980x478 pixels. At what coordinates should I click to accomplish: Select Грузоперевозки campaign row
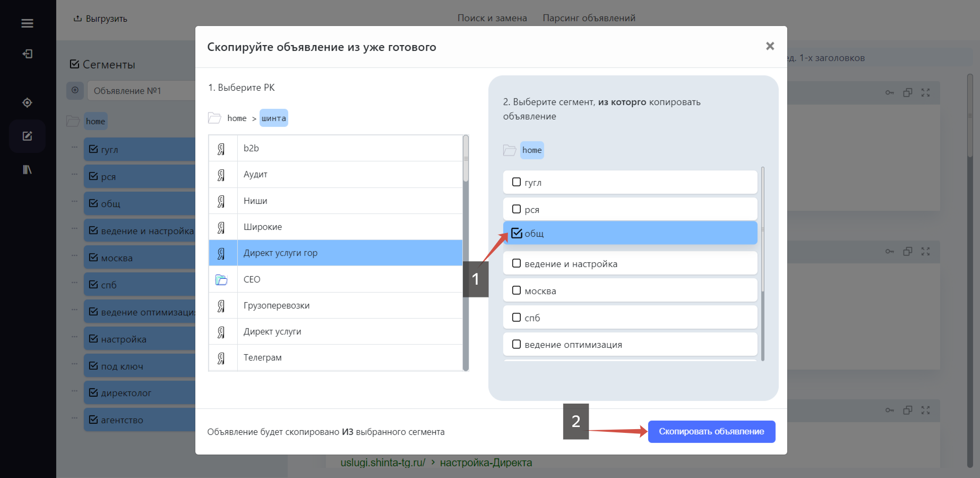(x=336, y=305)
